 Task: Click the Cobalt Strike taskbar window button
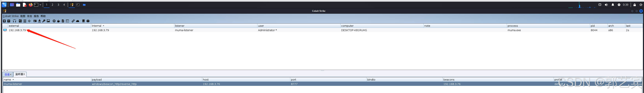point(72,5)
